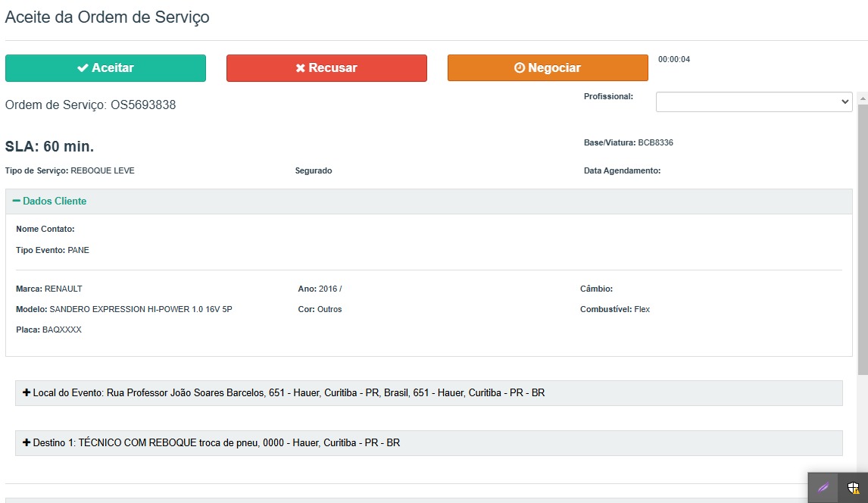Click the SANDERO EXPRESSION model text
868x503 pixels.
(141, 309)
